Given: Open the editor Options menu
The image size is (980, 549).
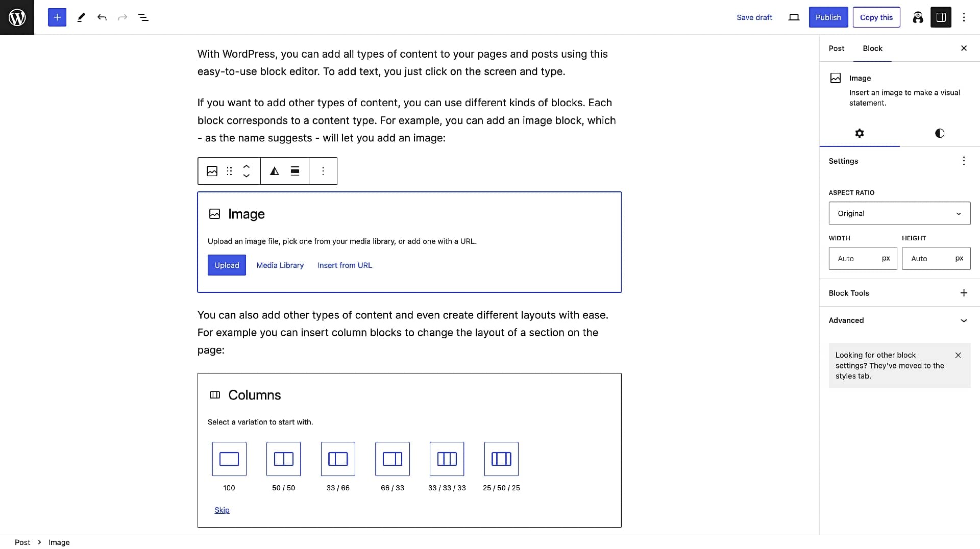Looking at the screenshot, I should [x=964, y=17].
